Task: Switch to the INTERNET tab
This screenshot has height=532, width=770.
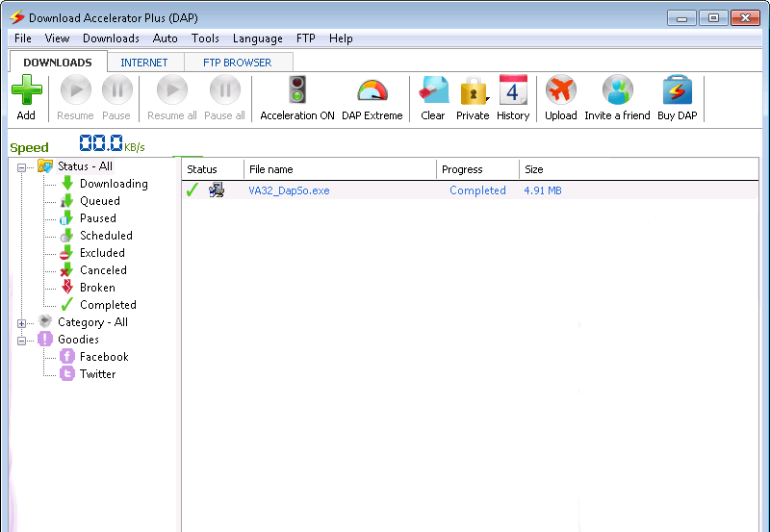Action: pos(143,63)
